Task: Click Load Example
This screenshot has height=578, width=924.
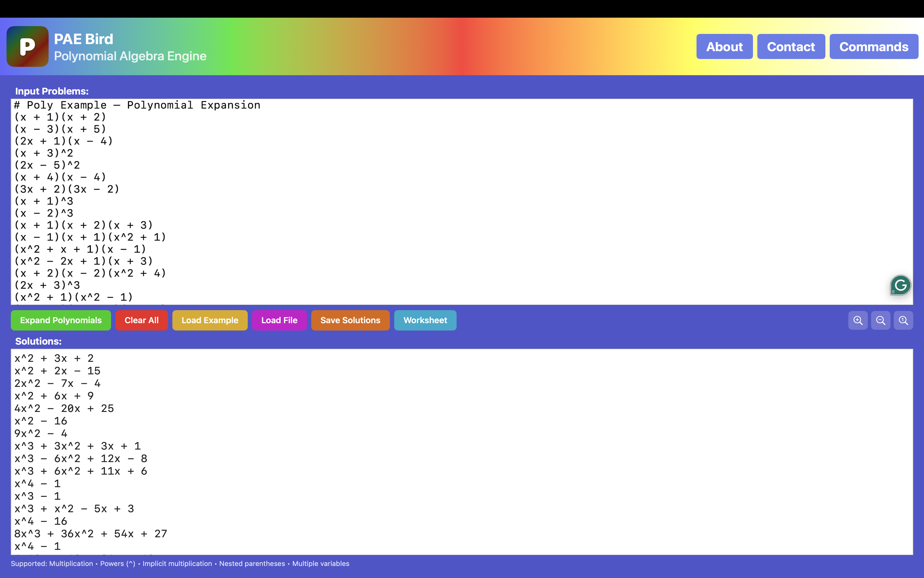Action: point(210,320)
